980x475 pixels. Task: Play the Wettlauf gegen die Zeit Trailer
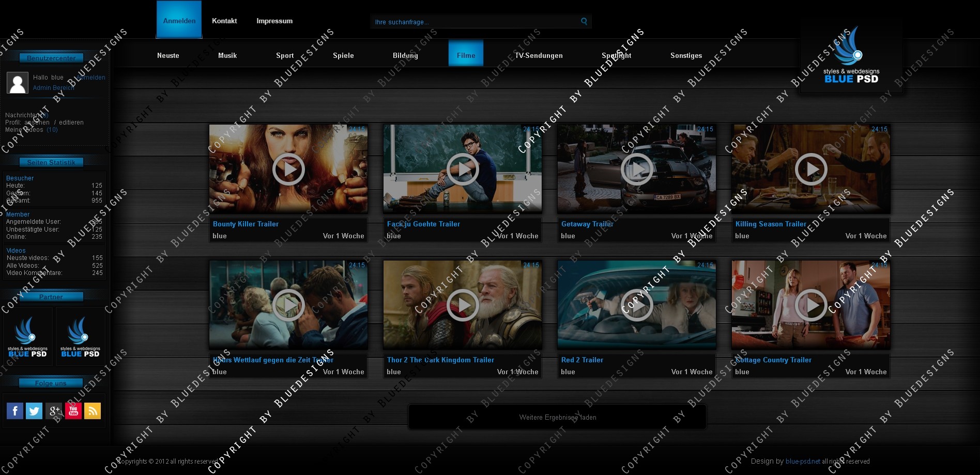288,305
